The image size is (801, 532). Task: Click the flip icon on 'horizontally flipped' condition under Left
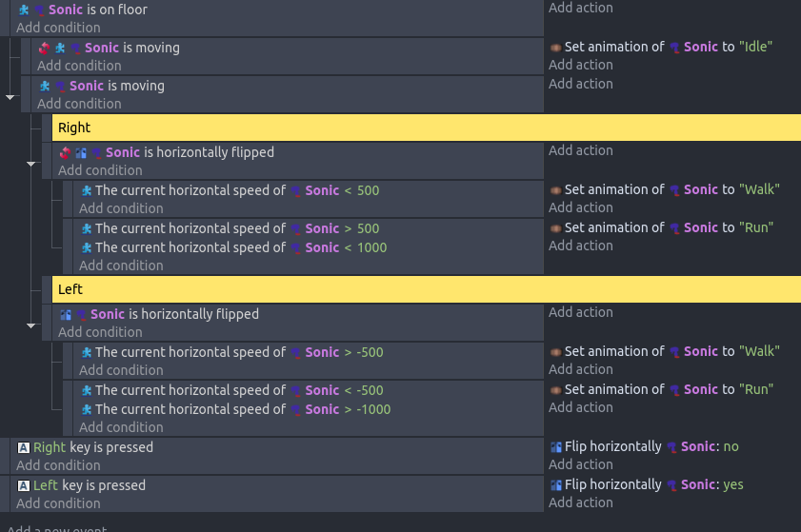pos(66,314)
